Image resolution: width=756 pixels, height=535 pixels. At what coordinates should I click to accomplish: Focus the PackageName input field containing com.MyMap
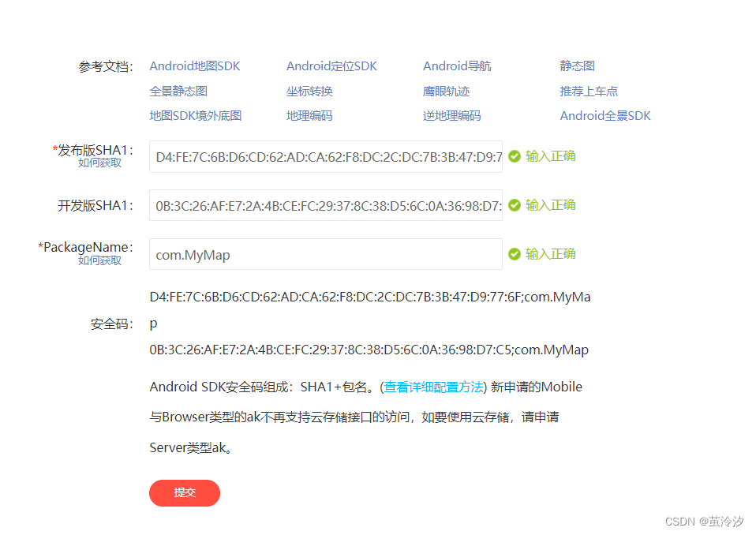(x=326, y=254)
